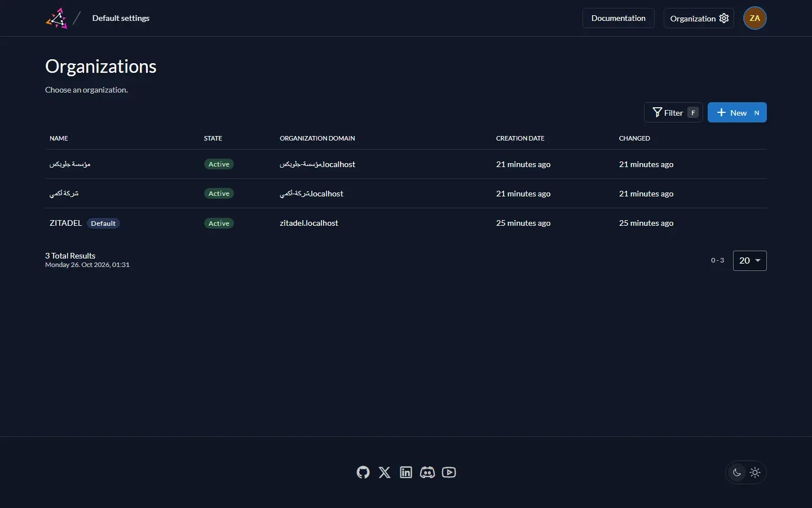Click the 'Monday 26. Oct 2026, 01:31' timestamp
The height and width of the screenshot is (508, 812).
pyautogui.click(x=87, y=265)
